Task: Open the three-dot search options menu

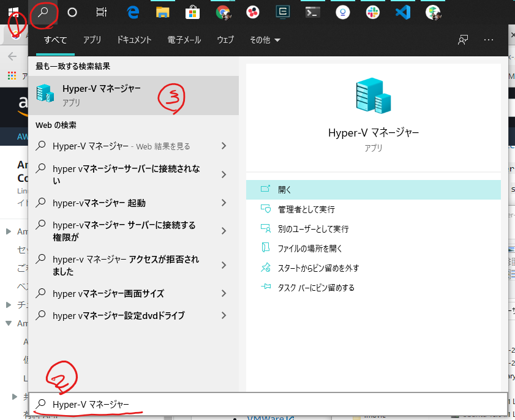Action: 489,40
